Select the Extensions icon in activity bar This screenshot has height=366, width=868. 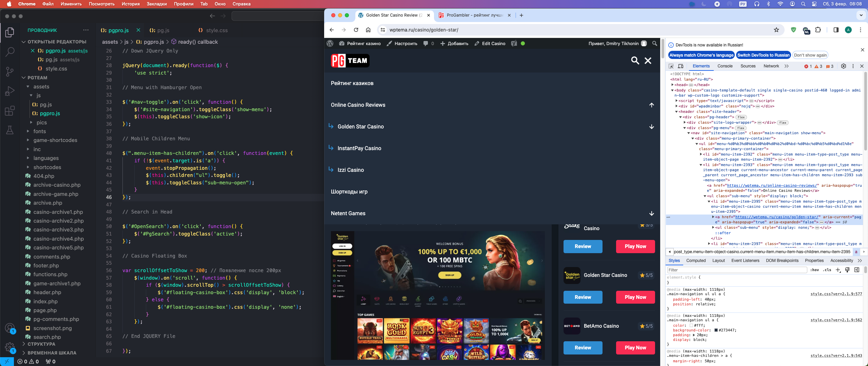[x=10, y=111]
